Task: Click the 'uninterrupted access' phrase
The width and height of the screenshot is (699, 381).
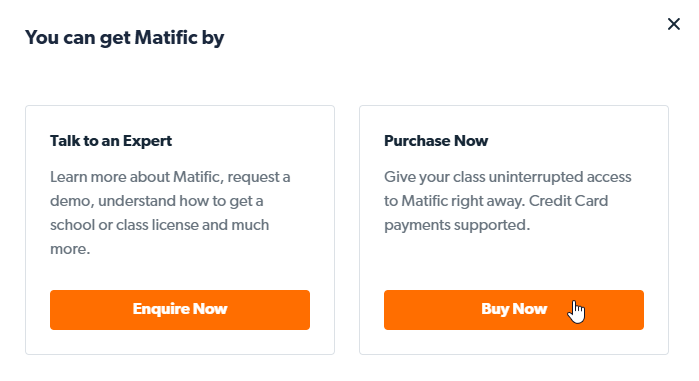Action: click(x=560, y=177)
